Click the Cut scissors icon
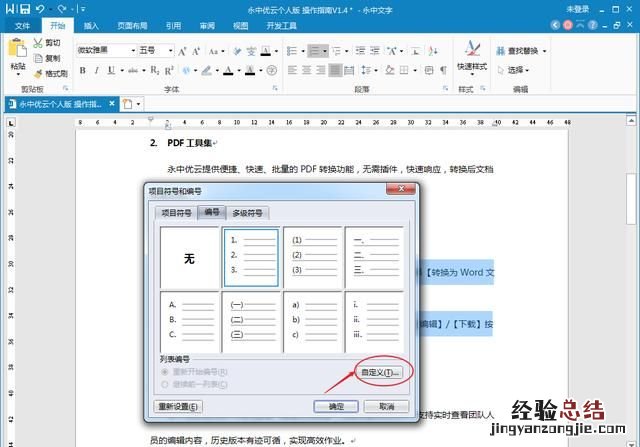 pyautogui.click(x=38, y=43)
